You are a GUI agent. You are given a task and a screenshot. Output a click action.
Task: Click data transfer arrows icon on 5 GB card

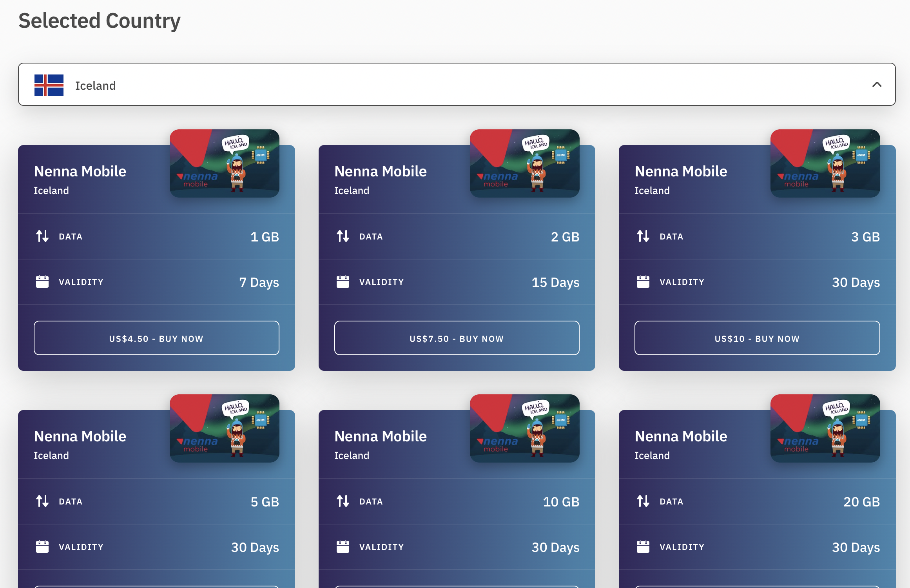click(42, 501)
